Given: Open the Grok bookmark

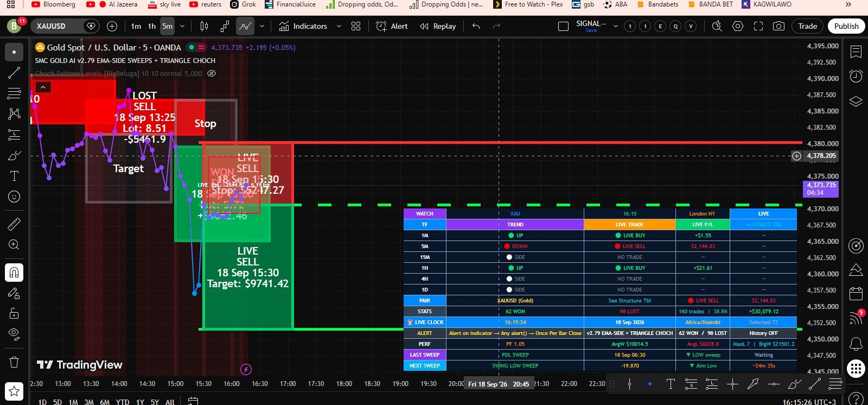Looking at the screenshot, I should tap(243, 4).
